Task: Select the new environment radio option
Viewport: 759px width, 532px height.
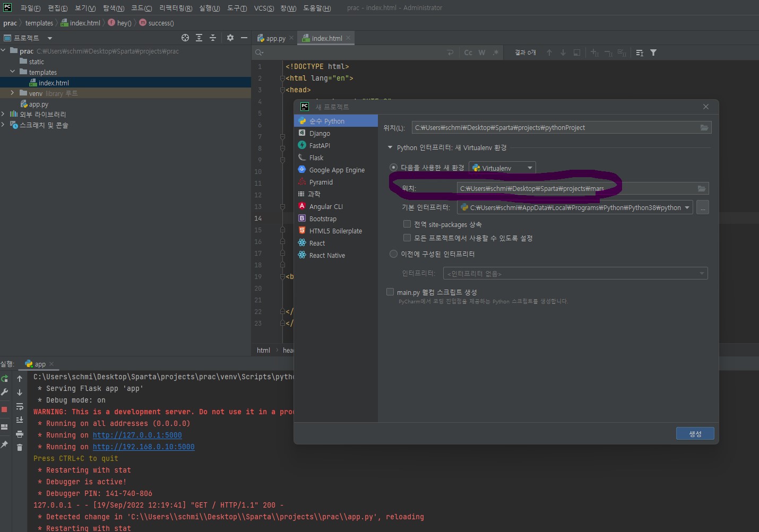Action: click(x=393, y=168)
